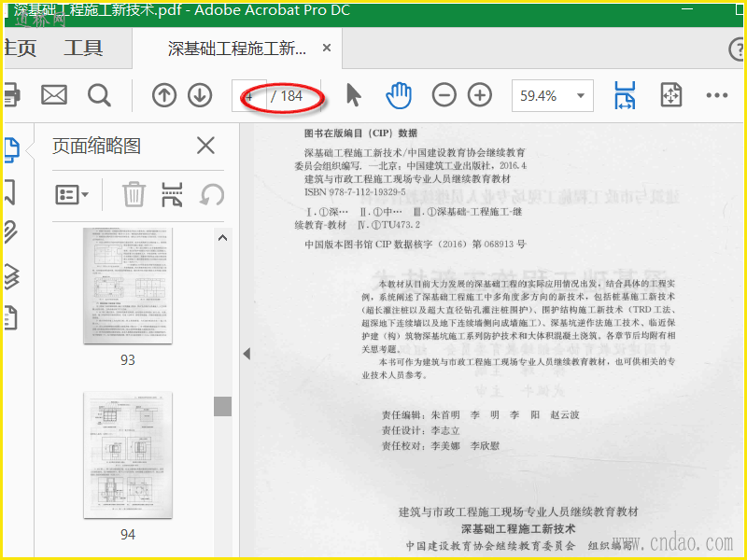Open thumbnail options menu dropdown
747x560 pixels.
pos(72,194)
